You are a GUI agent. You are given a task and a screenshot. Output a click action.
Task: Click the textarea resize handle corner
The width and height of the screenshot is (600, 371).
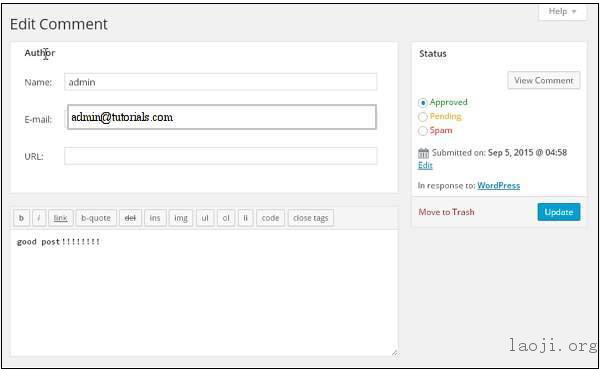tap(395, 353)
